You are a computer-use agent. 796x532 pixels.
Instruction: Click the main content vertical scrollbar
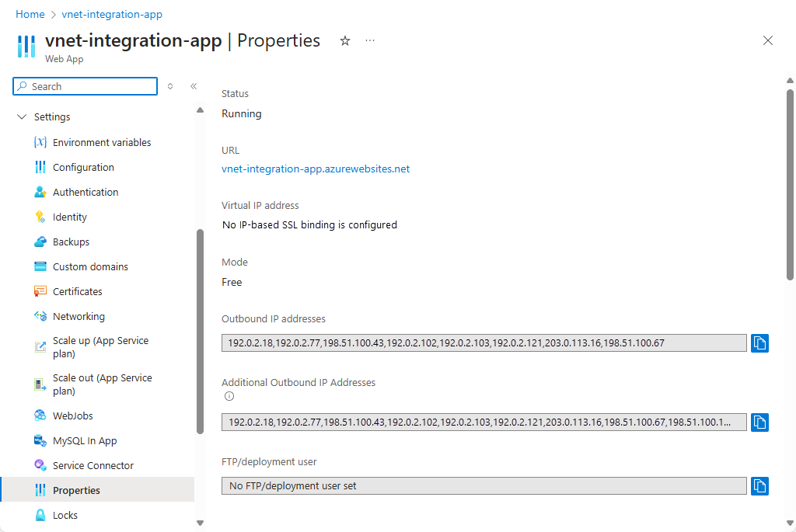pyautogui.click(x=790, y=185)
